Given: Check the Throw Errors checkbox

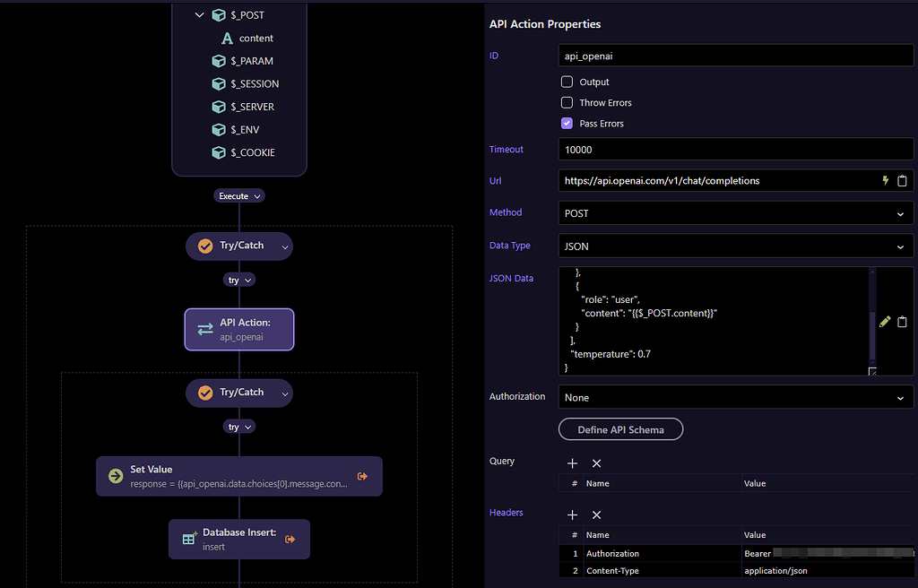Looking at the screenshot, I should point(567,102).
